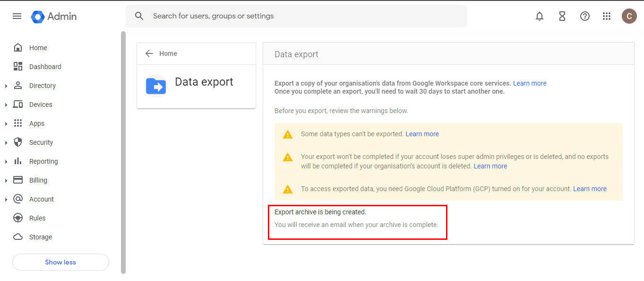Click the sidebar vertical scrollbar
Image resolution: width=644 pixels, height=281 pixels.
tap(123, 151)
